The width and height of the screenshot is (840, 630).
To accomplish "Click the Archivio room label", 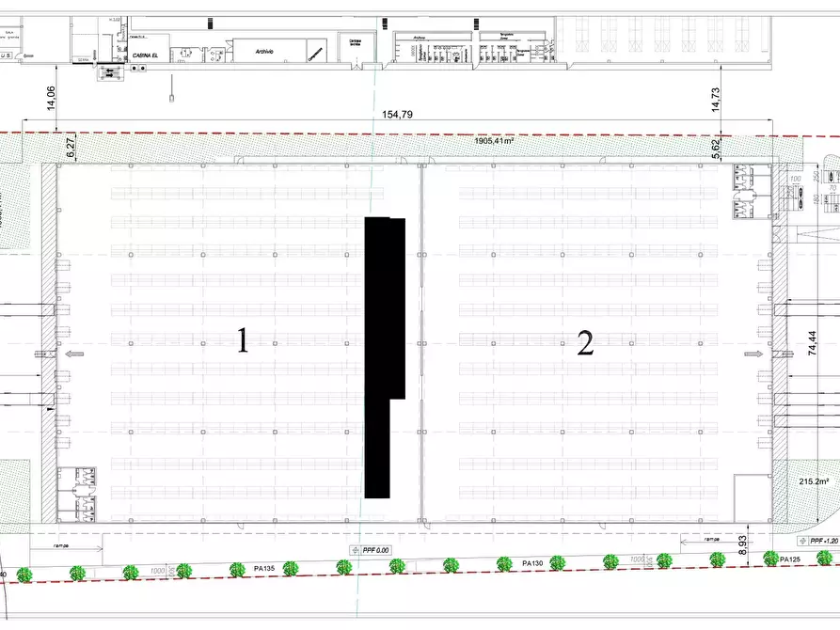I will point(263,52).
